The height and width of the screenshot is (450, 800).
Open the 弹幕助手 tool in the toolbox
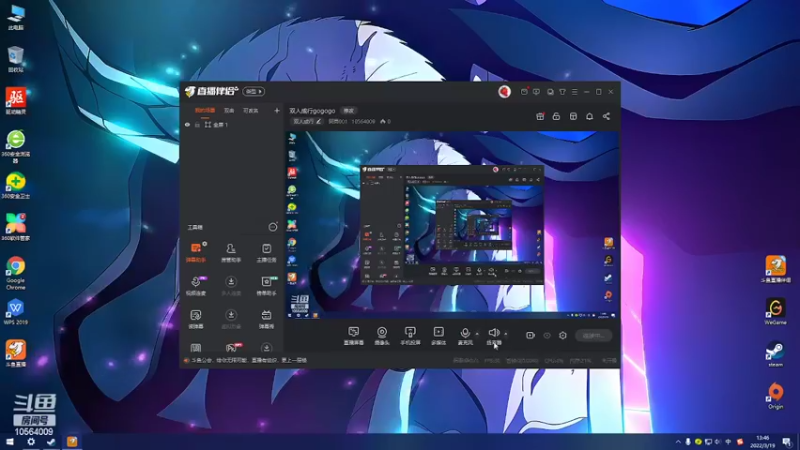coord(196,253)
